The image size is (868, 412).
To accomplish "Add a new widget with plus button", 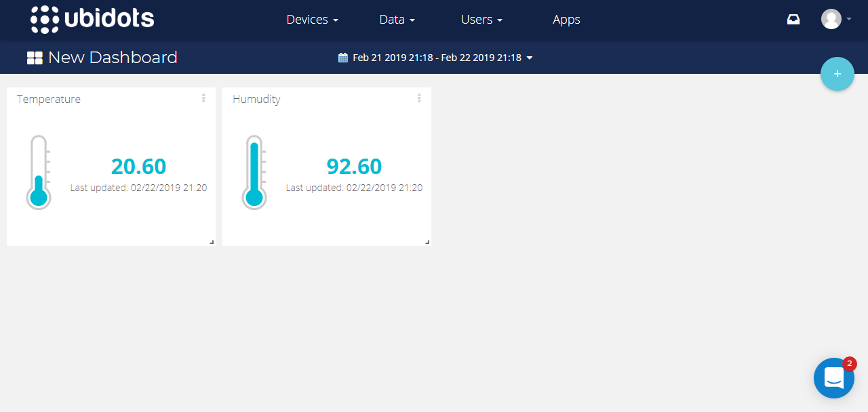I will [x=837, y=74].
